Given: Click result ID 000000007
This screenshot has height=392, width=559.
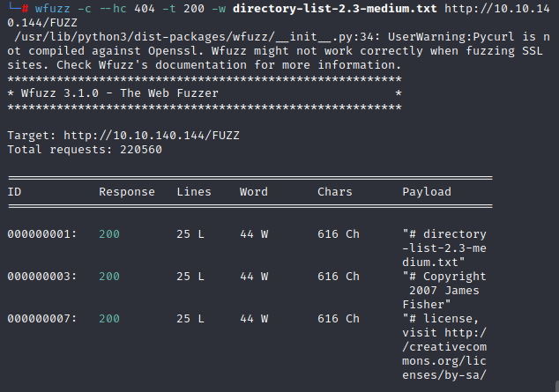Looking at the screenshot, I should (42, 319).
